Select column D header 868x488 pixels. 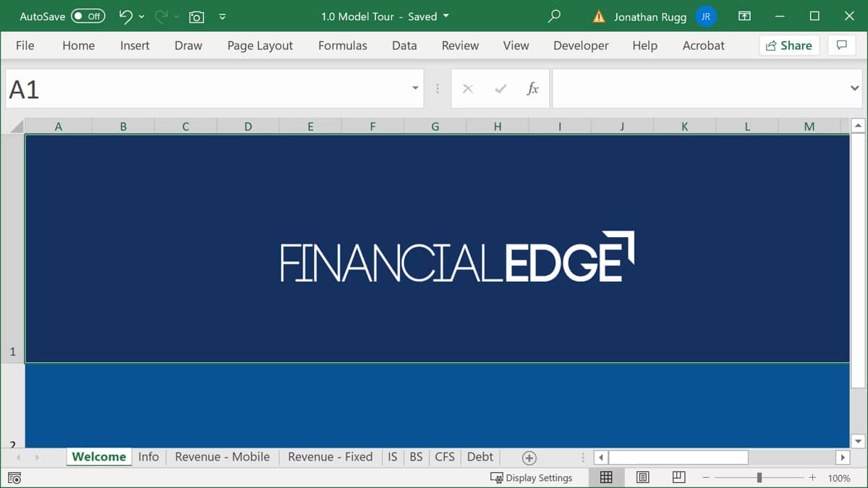(x=248, y=127)
